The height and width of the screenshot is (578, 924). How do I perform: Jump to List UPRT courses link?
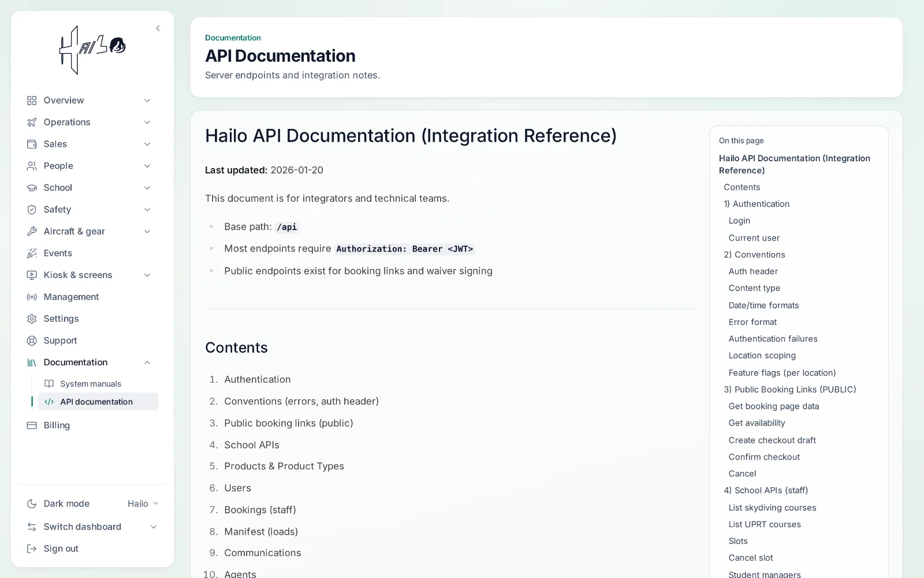(765, 524)
